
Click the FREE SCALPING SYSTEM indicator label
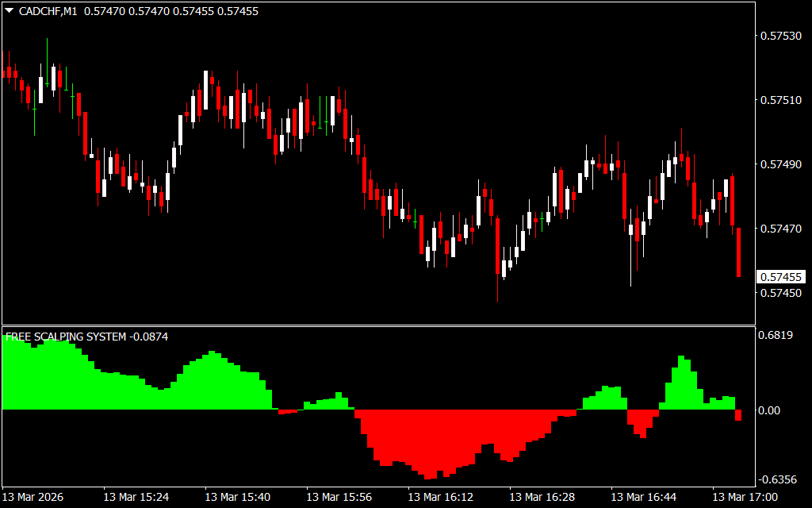tap(65, 337)
